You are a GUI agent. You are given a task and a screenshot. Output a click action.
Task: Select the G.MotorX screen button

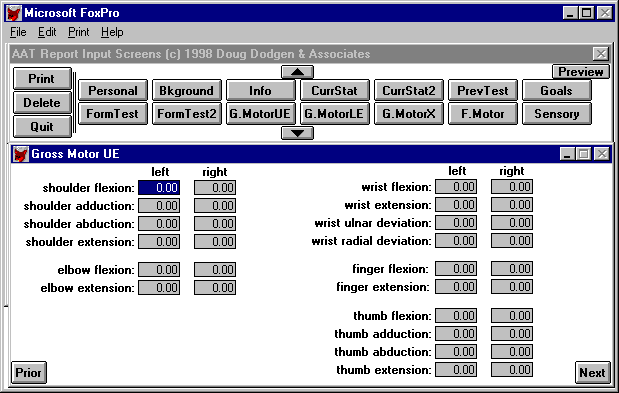[x=409, y=114]
